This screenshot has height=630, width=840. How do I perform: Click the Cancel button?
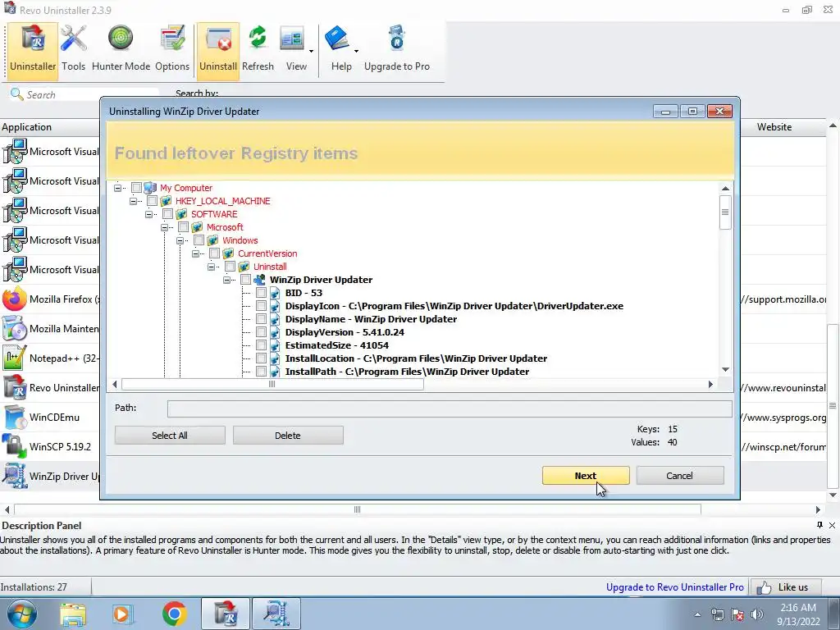pos(679,476)
